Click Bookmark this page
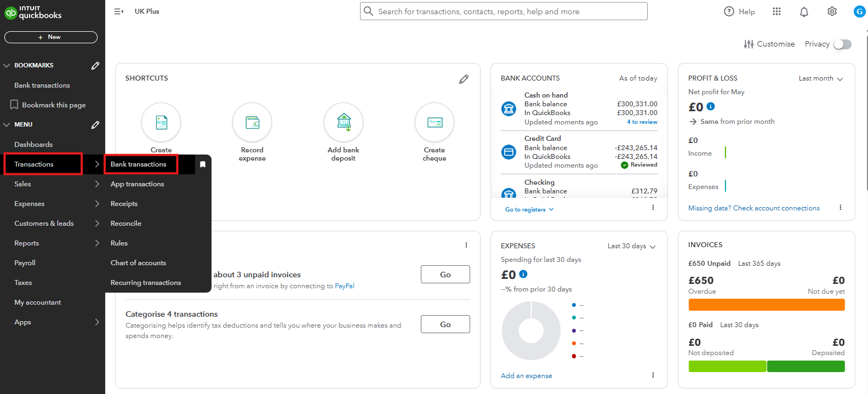Screen dimensions: 868x394 (x=48, y=105)
